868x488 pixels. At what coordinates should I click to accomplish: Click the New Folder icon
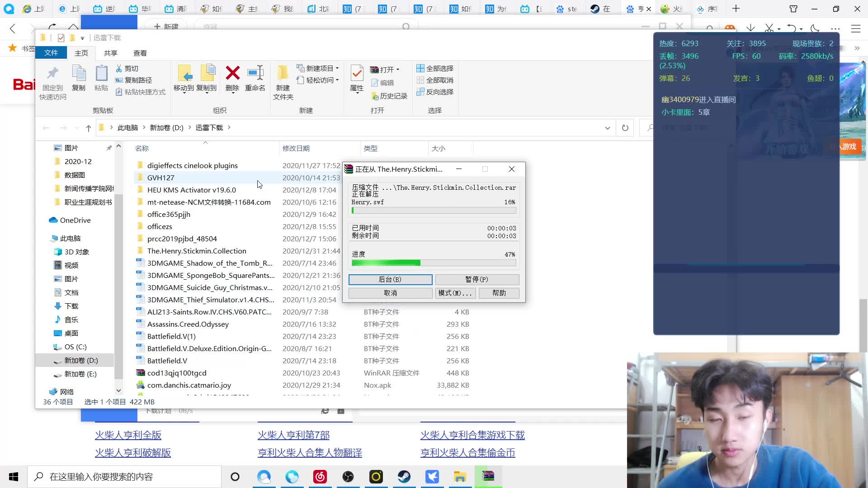(x=283, y=73)
